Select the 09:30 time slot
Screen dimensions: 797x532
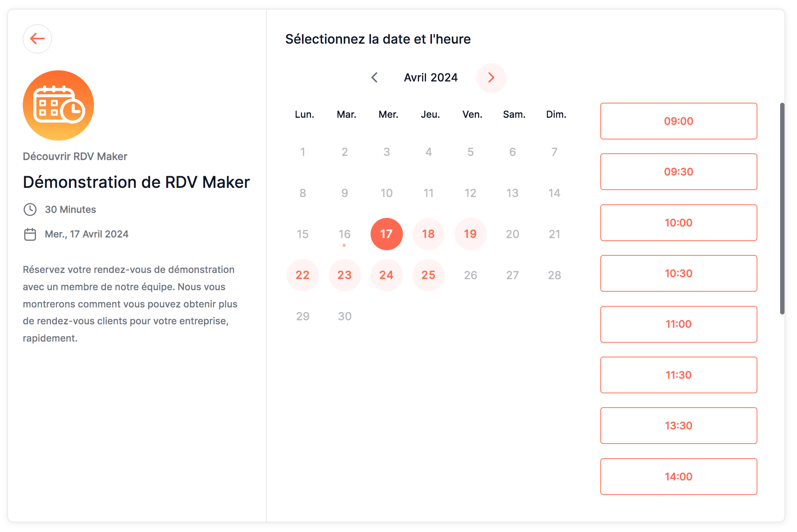click(x=678, y=172)
